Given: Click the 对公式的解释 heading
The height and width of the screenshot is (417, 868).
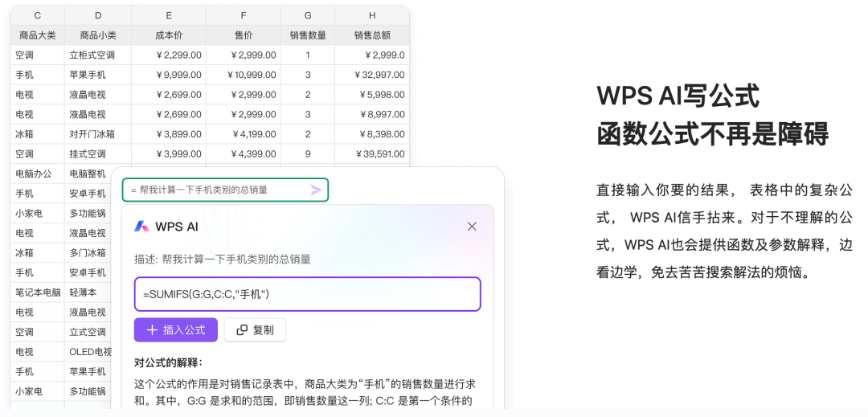Looking at the screenshot, I should pos(168,363).
